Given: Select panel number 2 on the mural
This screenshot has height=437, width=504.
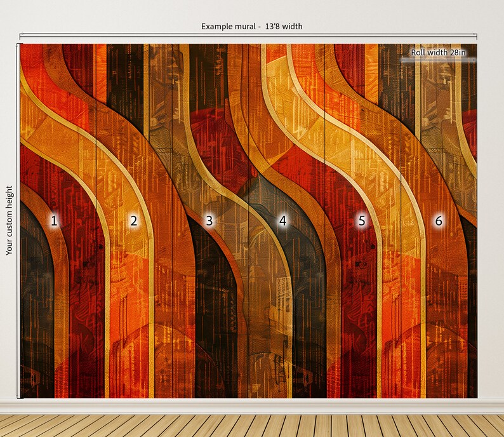Looking at the screenshot, I should [134, 221].
